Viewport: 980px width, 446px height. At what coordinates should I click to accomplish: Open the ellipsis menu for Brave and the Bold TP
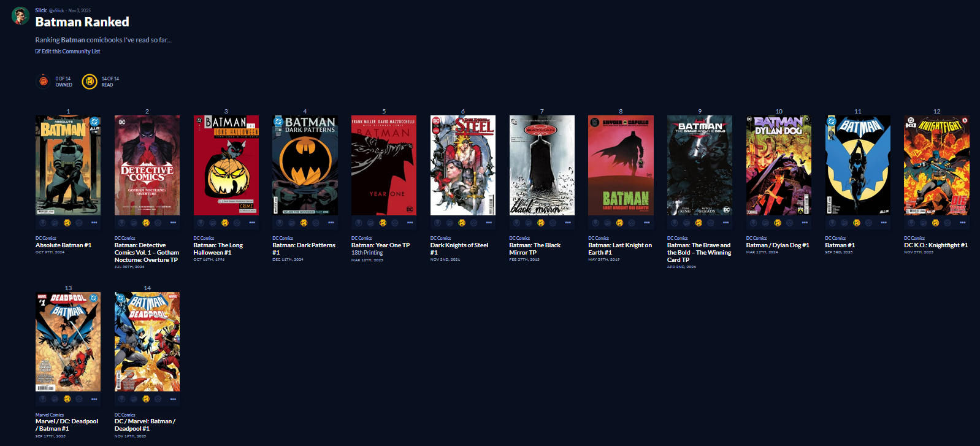tap(725, 223)
